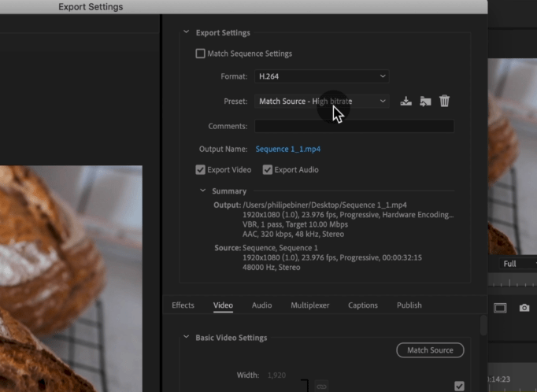Switch to the Captions tab
Viewport: 537px width, 392px height.
[x=363, y=305]
